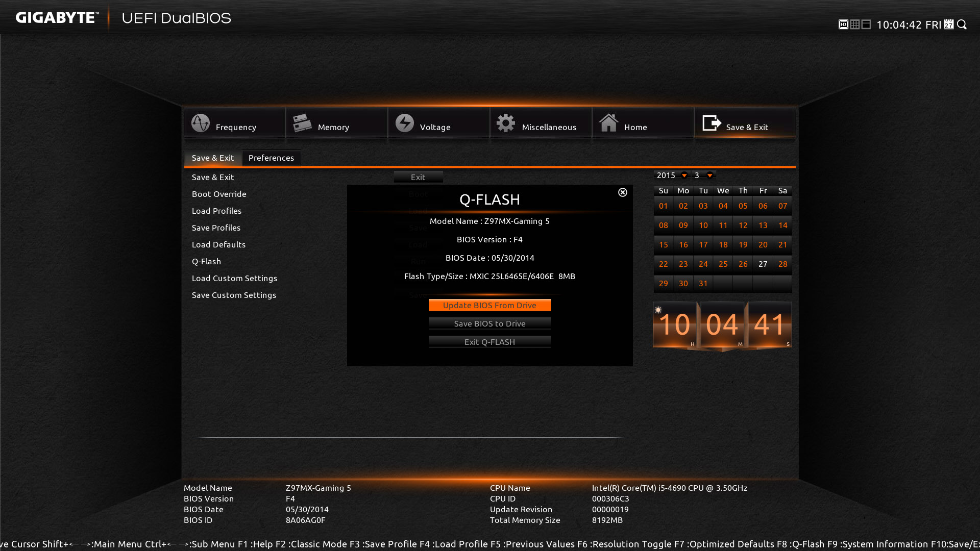
Task: Open the 2015 year dropdown
Action: pyautogui.click(x=672, y=175)
